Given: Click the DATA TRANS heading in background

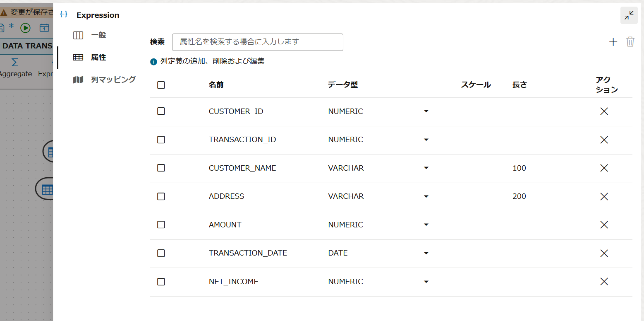Looking at the screenshot, I should click(27, 46).
